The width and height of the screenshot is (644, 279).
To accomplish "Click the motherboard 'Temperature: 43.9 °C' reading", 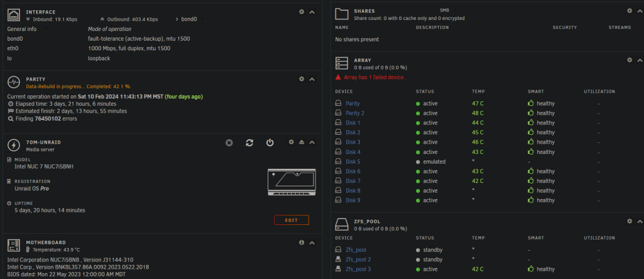I will 56,250.
